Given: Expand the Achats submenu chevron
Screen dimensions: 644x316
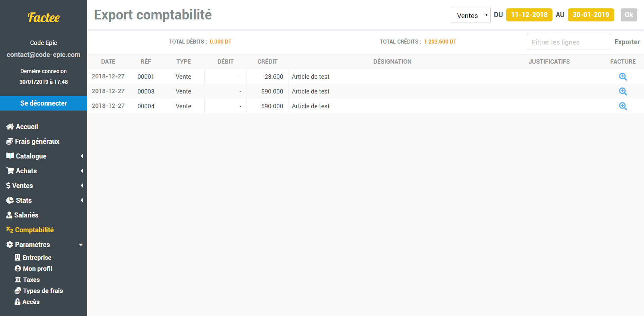Looking at the screenshot, I should pyautogui.click(x=82, y=171).
